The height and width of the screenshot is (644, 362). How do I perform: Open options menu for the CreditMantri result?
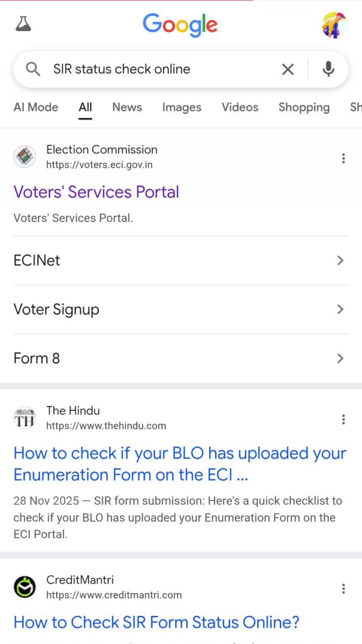pyautogui.click(x=343, y=588)
